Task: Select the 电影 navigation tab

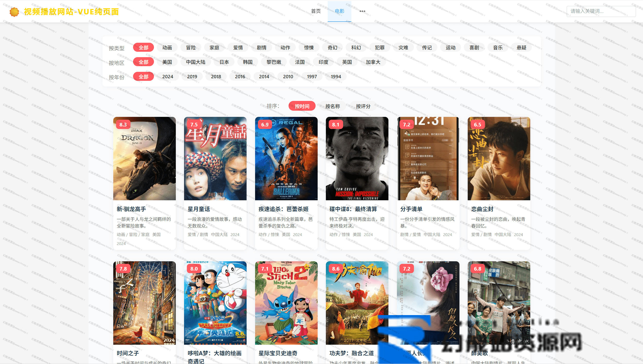Action: [x=339, y=11]
